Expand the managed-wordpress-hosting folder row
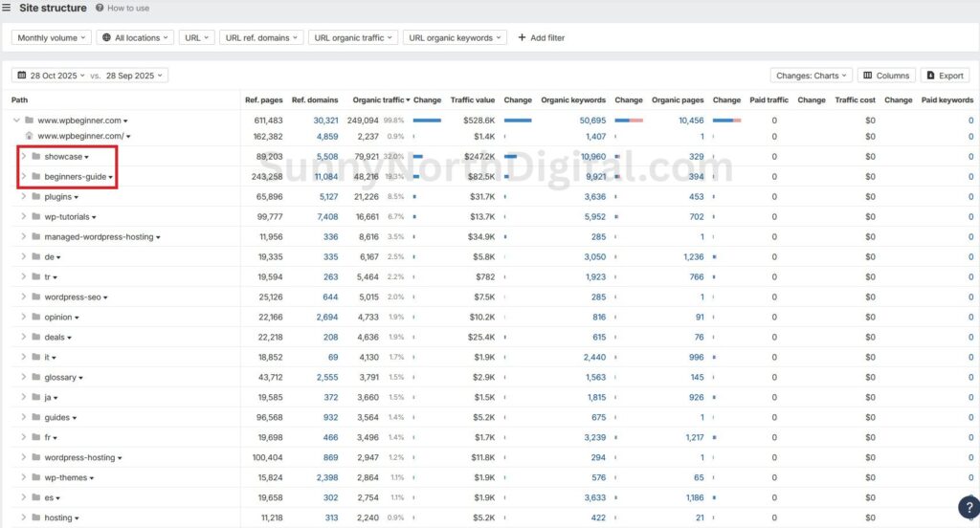This screenshot has height=528, width=980. (x=23, y=236)
